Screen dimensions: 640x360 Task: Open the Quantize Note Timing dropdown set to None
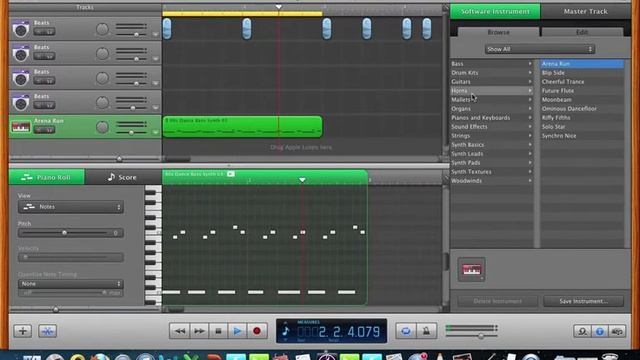coord(71,284)
